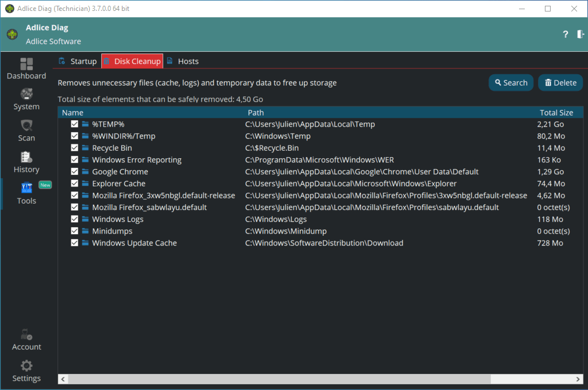Screen dimensions: 588x390
Task: Click the horizontal scrollbar right arrow
Action: coord(578,379)
